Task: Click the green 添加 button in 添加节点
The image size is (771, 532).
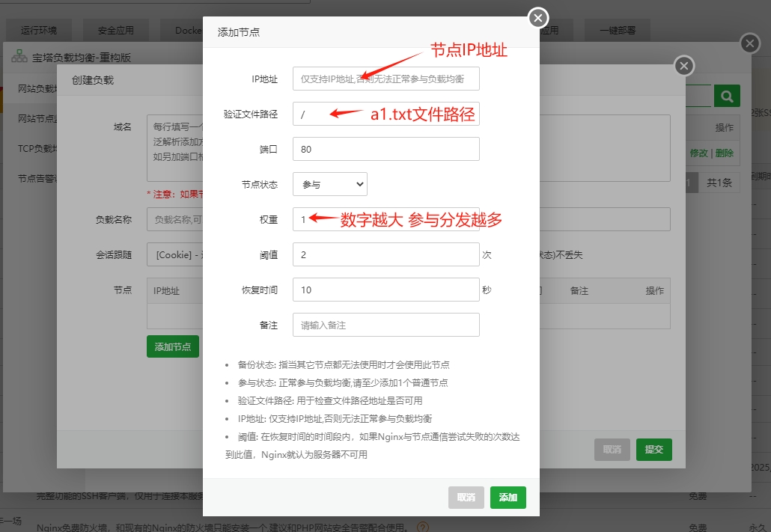Action: (x=508, y=498)
